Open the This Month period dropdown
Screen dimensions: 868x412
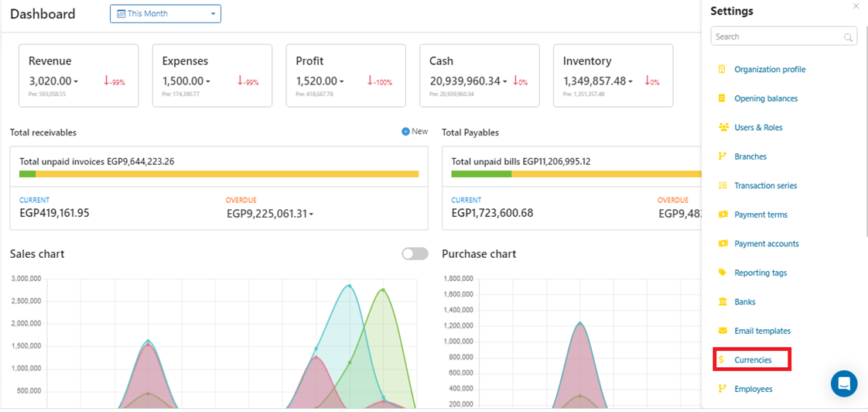tap(166, 14)
